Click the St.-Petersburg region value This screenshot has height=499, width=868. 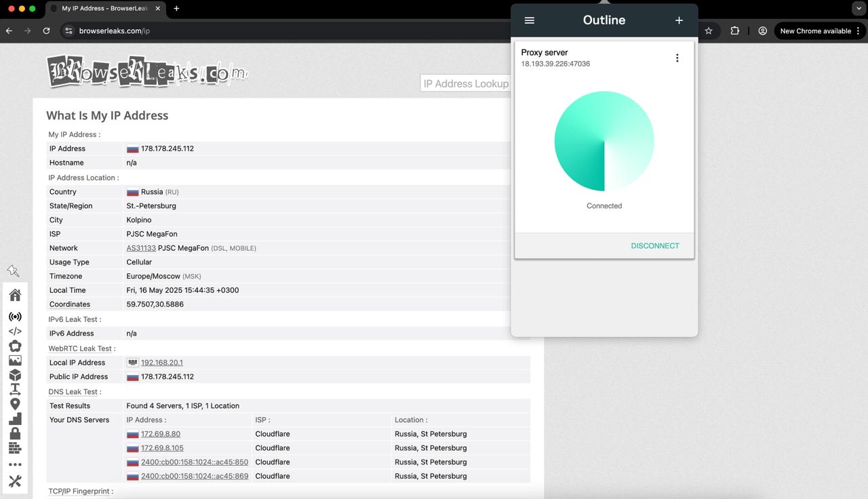click(x=151, y=205)
